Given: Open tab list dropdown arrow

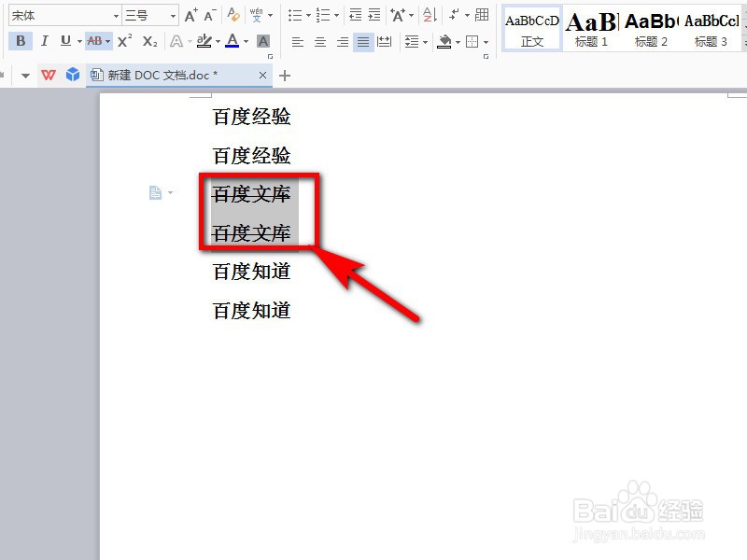Looking at the screenshot, I should [x=25, y=76].
